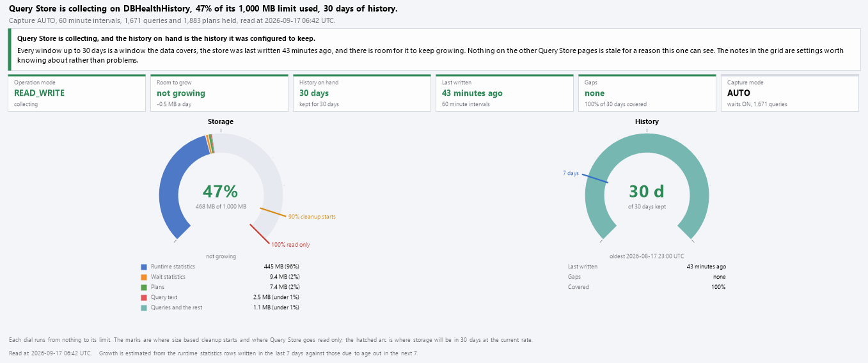The image size is (868, 363).
Task: Click the History chart title
Action: (x=647, y=121)
